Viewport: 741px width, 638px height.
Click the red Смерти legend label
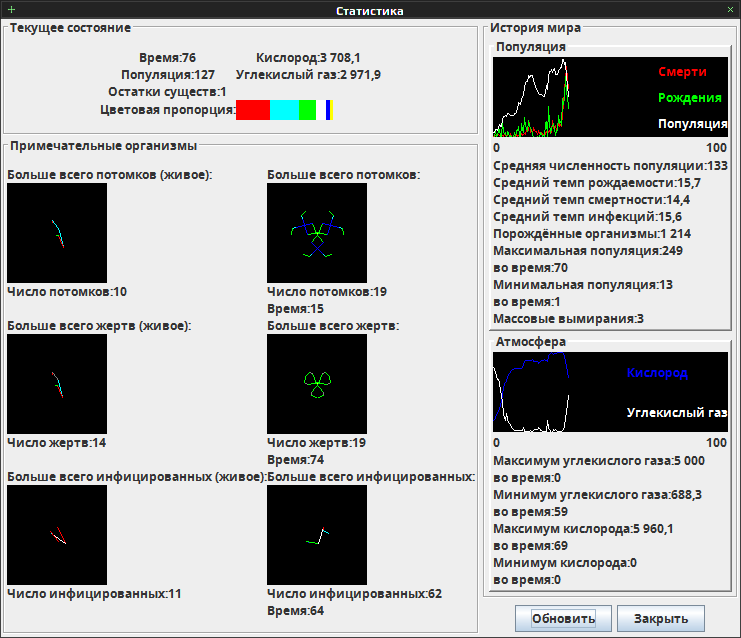pyautogui.click(x=682, y=72)
